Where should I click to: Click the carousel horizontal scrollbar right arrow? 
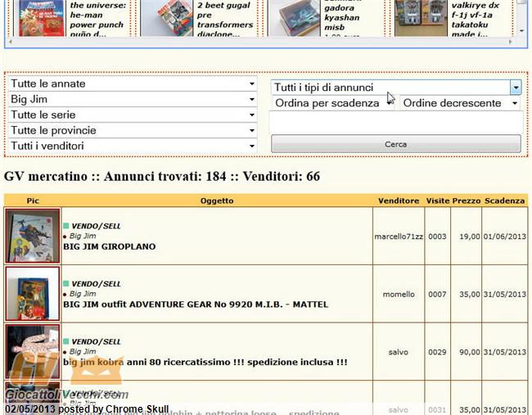pyautogui.click(x=510, y=42)
